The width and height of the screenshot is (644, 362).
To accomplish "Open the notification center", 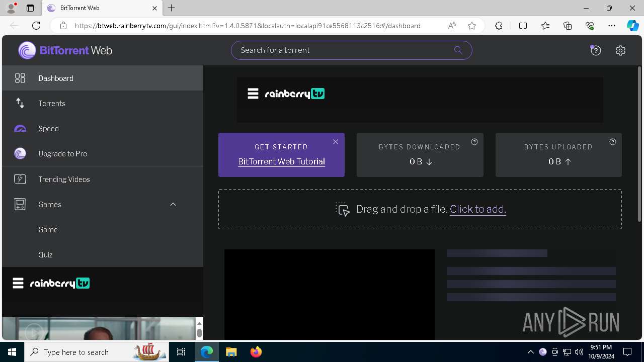I will (627, 352).
